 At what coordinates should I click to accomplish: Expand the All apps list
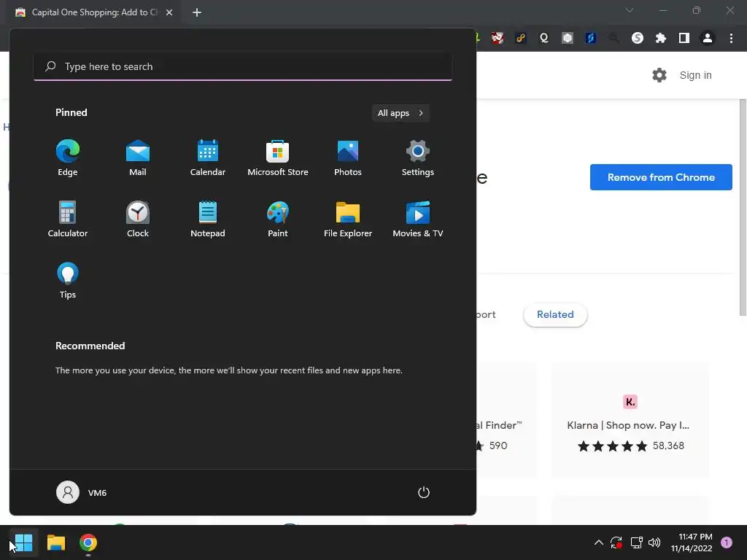pos(400,113)
